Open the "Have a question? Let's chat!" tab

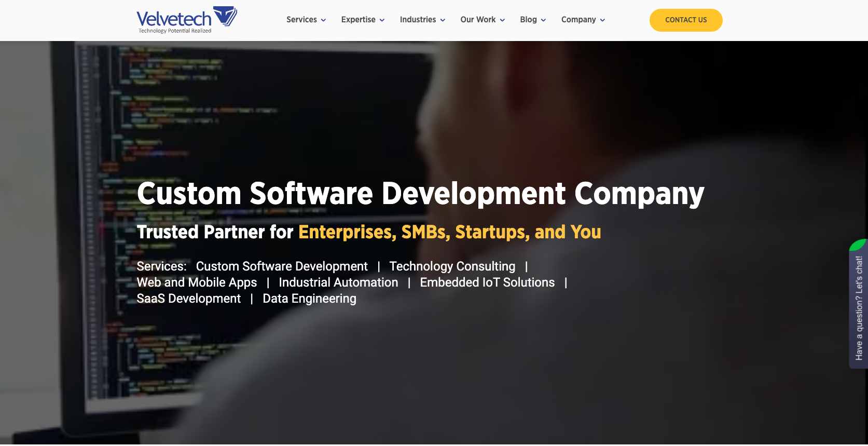(859, 308)
